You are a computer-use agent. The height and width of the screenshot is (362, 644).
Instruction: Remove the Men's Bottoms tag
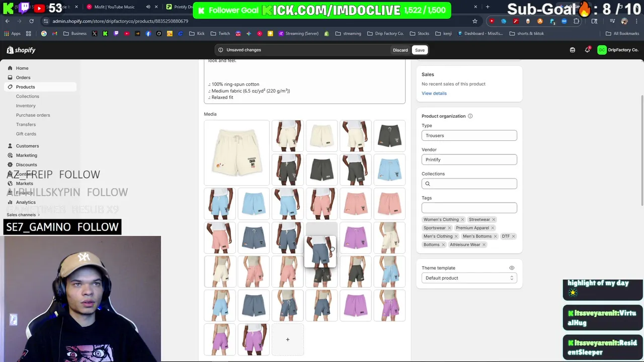tap(495, 236)
